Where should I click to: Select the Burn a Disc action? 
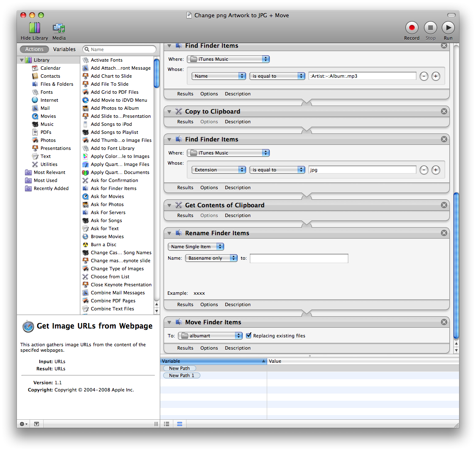(x=104, y=245)
